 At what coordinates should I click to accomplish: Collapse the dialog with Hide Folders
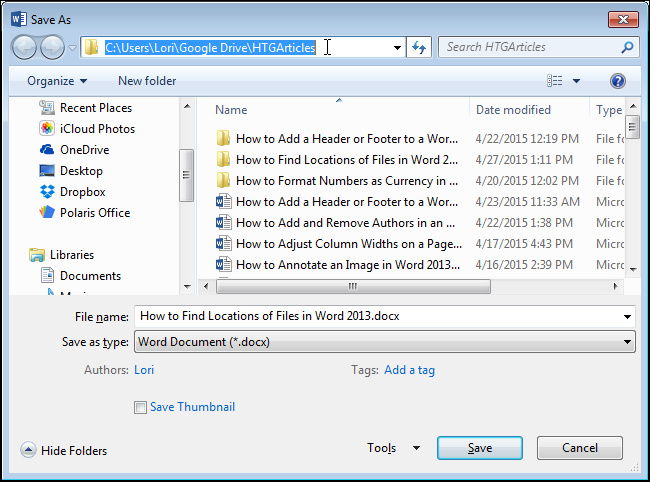click(64, 450)
